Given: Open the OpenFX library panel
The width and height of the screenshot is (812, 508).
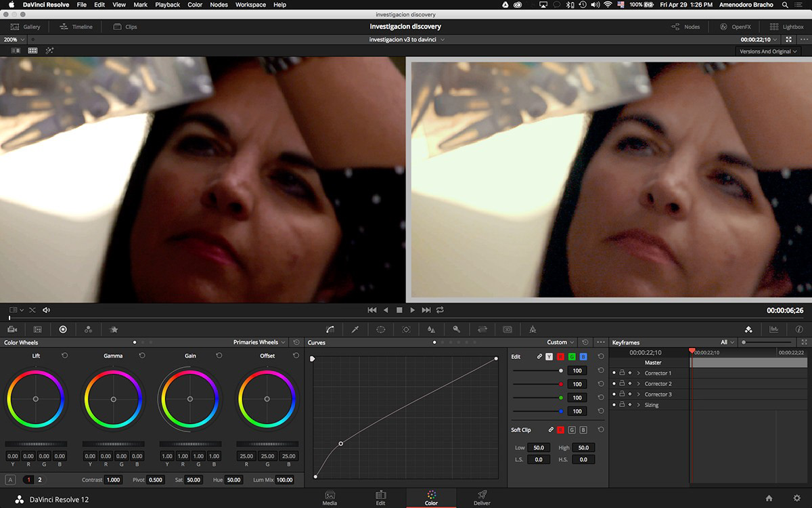Looking at the screenshot, I should coord(736,27).
